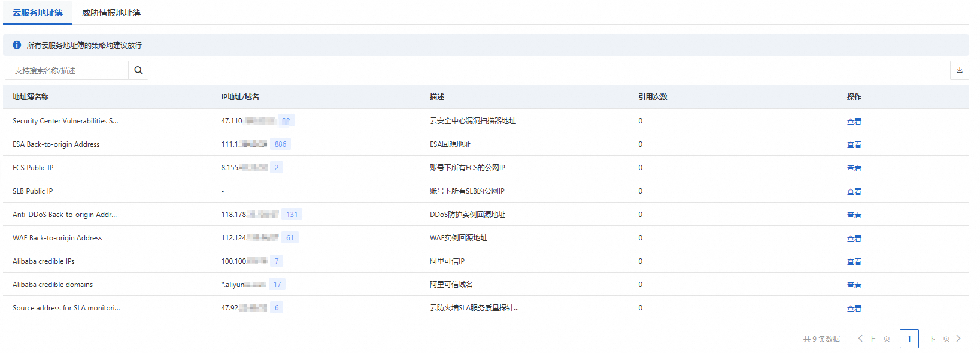
Task: Click SLB Public IP name cell
Action: (x=33, y=191)
